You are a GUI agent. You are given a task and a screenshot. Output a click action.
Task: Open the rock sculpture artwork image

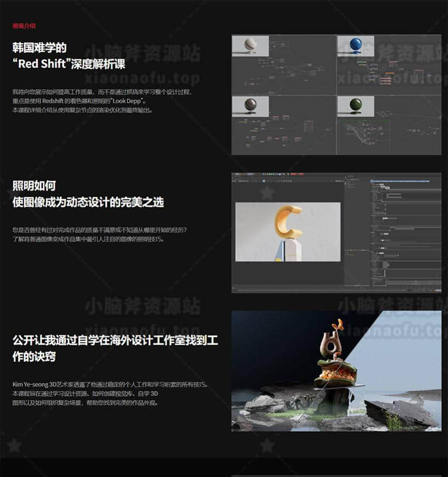pos(336,370)
